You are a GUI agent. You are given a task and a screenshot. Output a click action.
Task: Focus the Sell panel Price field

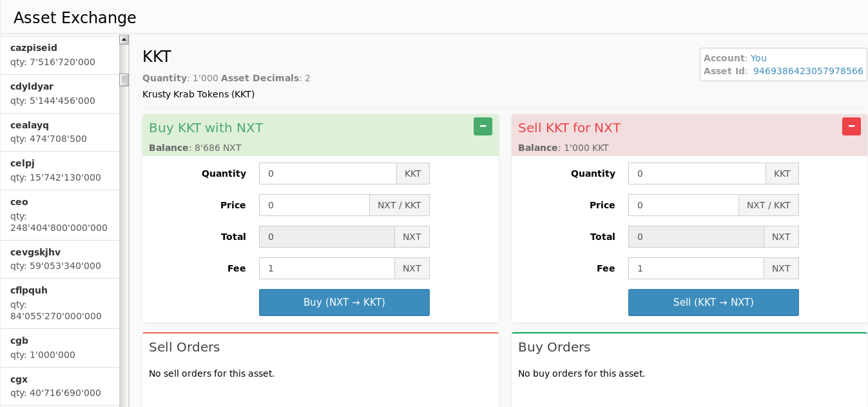click(683, 205)
